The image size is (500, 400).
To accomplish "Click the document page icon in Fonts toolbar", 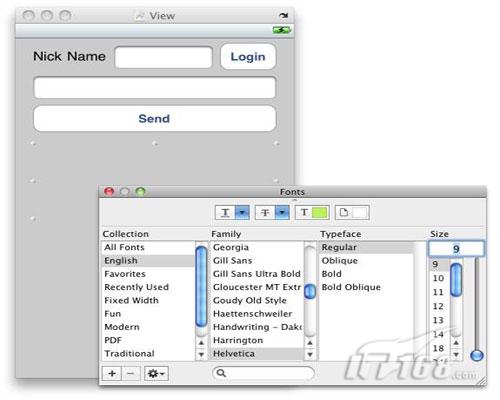I will click(344, 212).
